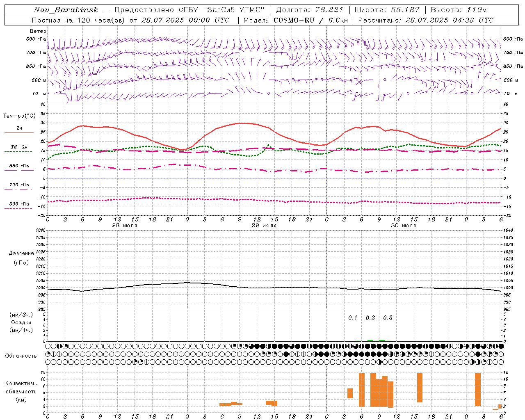Click the 700 гПа temperature legend entry
This screenshot has width=525, height=420.
[x=19, y=185]
